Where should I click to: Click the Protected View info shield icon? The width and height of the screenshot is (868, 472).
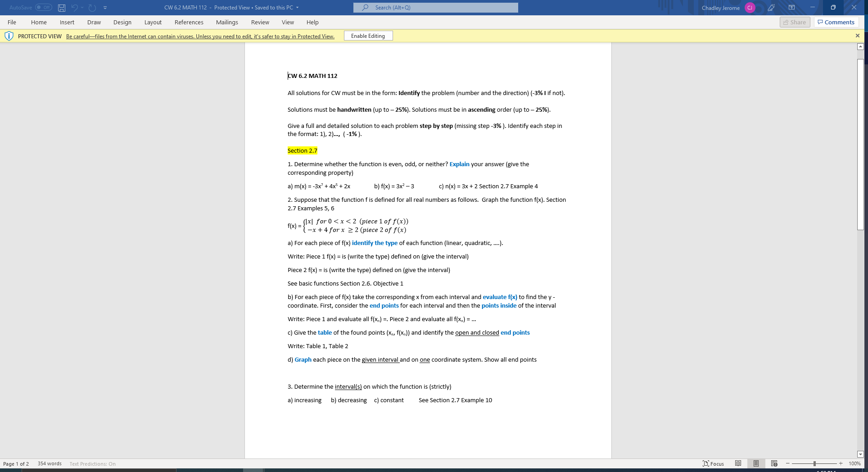(9, 36)
